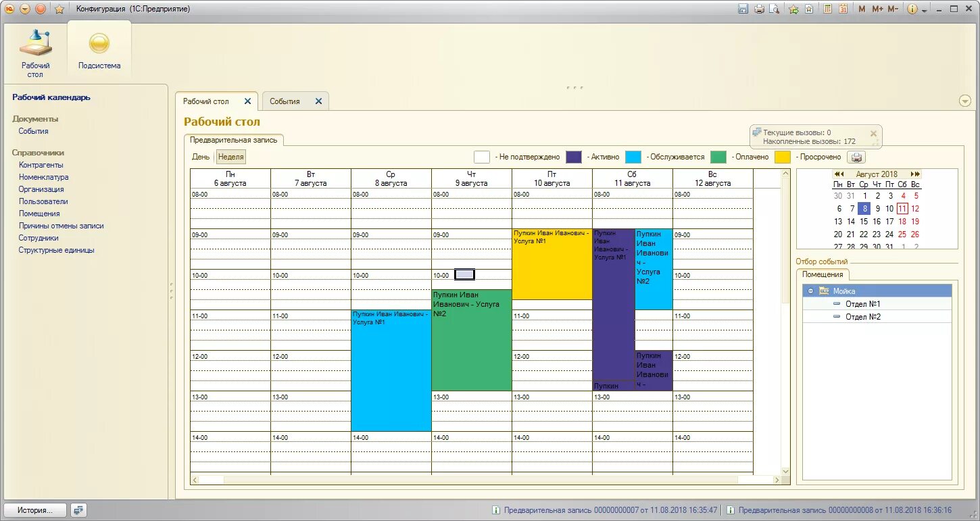Open Структурные единицы link
980x521 pixels.
click(x=57, y=250)
